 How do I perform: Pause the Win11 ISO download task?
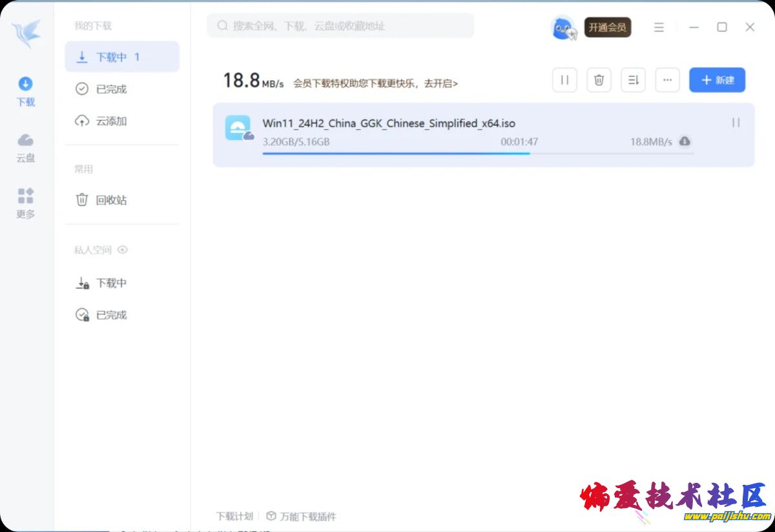tap(736, 123)
